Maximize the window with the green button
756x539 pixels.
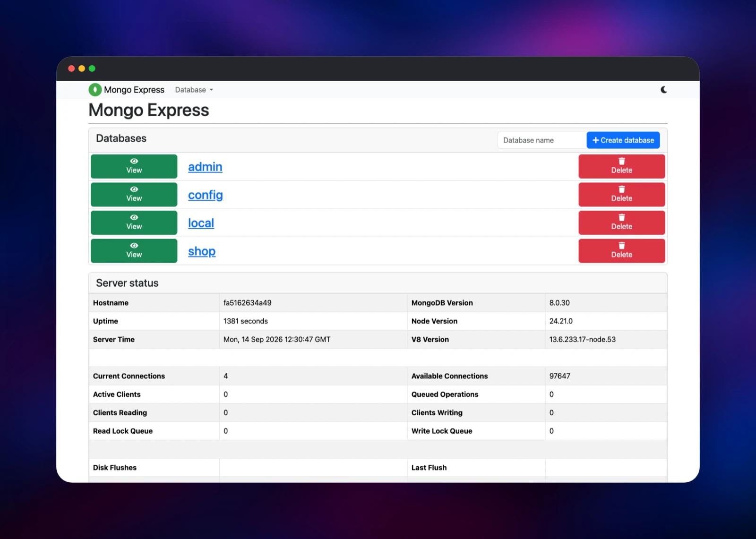tap(92, 68)
